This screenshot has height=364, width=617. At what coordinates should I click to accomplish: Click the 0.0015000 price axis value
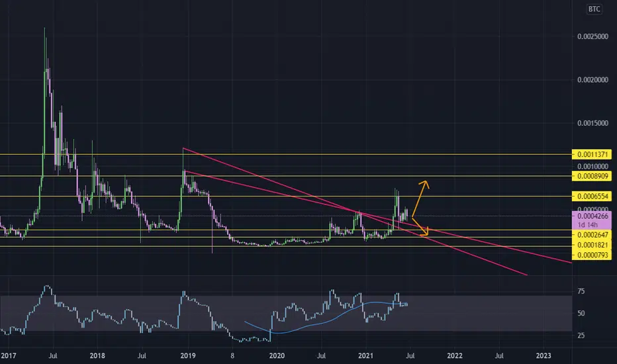[x=593, y=123]
